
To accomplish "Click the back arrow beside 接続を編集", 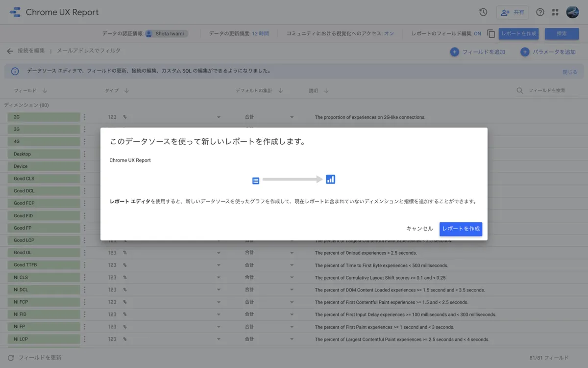I will coord(10,51).
